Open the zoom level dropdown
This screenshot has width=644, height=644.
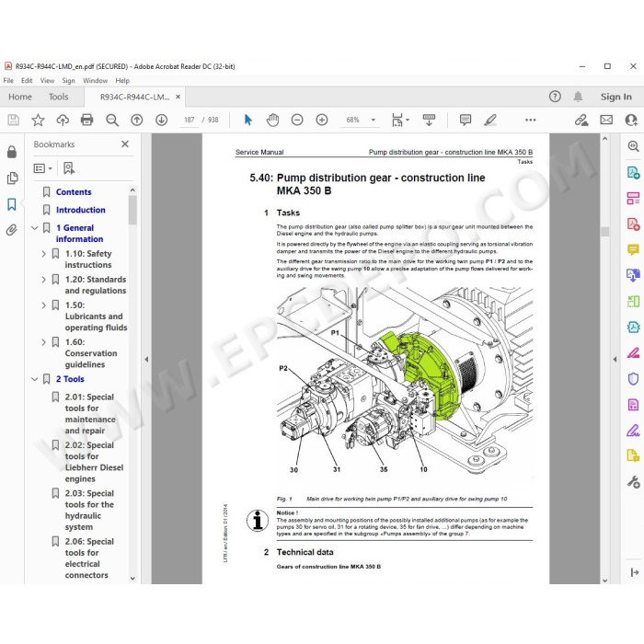click(374, 120)
